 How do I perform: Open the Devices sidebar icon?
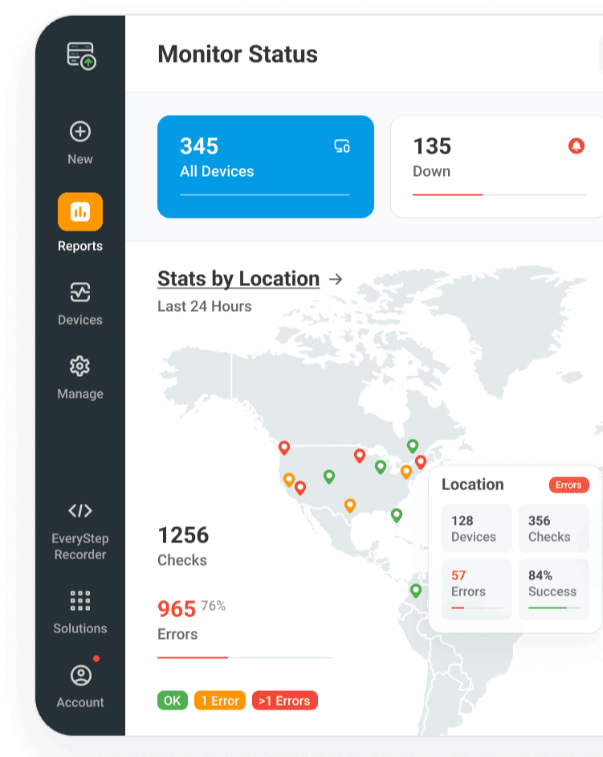pyautogui.click(x=80, y=292)
